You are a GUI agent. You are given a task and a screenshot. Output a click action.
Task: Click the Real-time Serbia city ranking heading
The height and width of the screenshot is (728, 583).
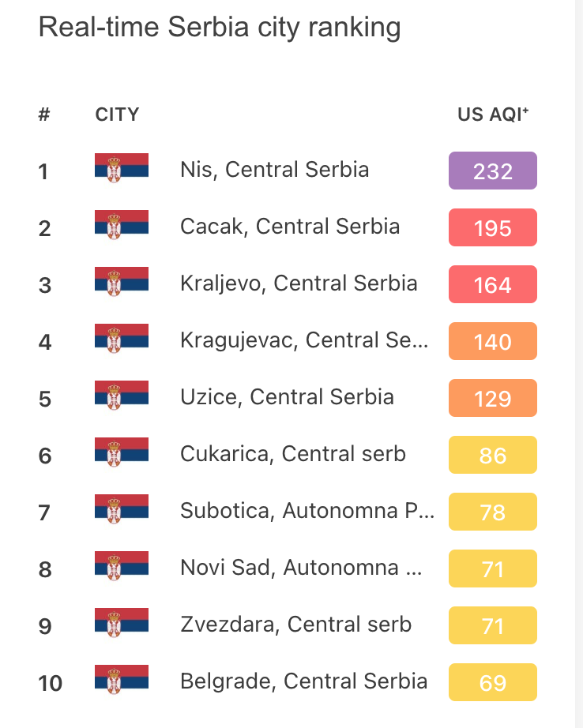click(220, 28)
